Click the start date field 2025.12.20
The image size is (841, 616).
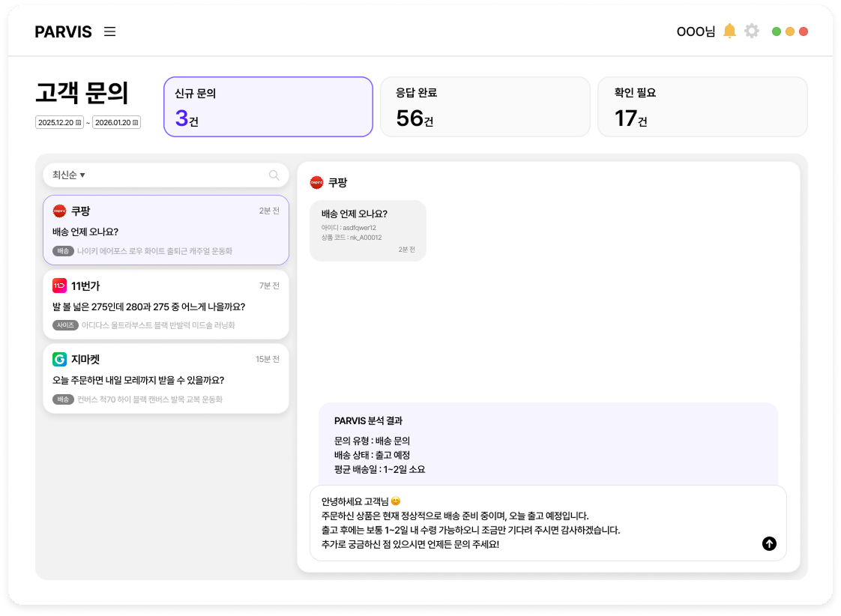(x=59, y=123)
